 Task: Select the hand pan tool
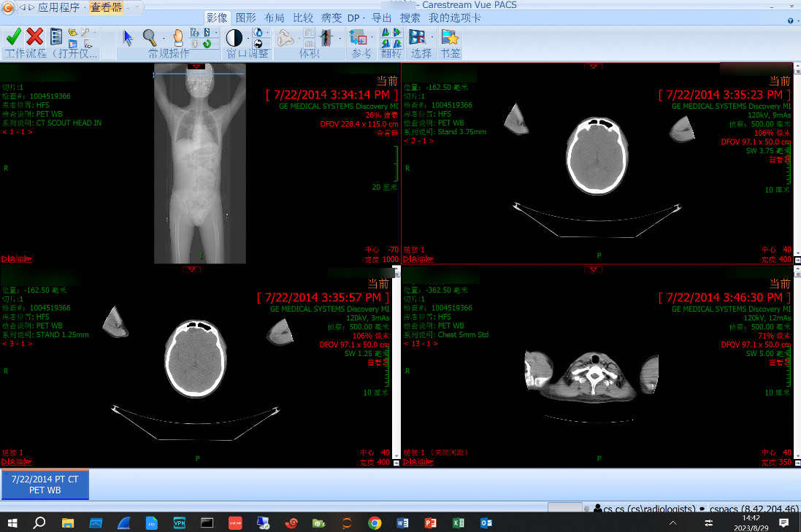point(177,37)
